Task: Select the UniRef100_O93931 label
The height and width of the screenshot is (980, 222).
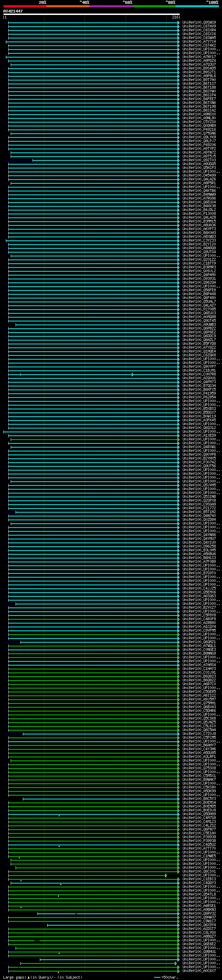Action: pyautogui.click(x=199, y=278)
